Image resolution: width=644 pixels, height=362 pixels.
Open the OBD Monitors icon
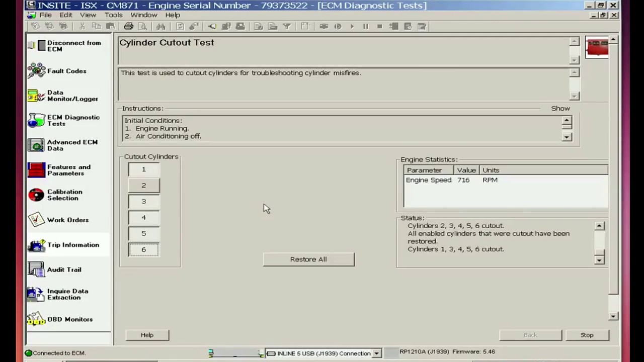[36, 319]
